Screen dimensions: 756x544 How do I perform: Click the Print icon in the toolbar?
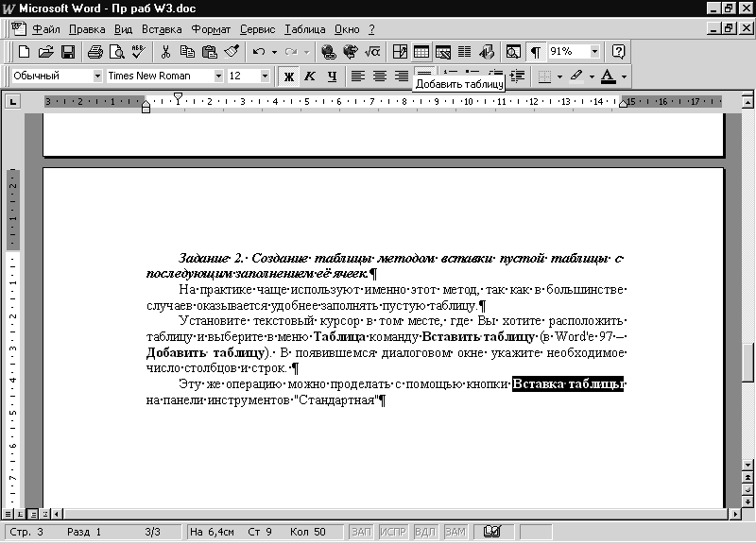tap(94, 51)
